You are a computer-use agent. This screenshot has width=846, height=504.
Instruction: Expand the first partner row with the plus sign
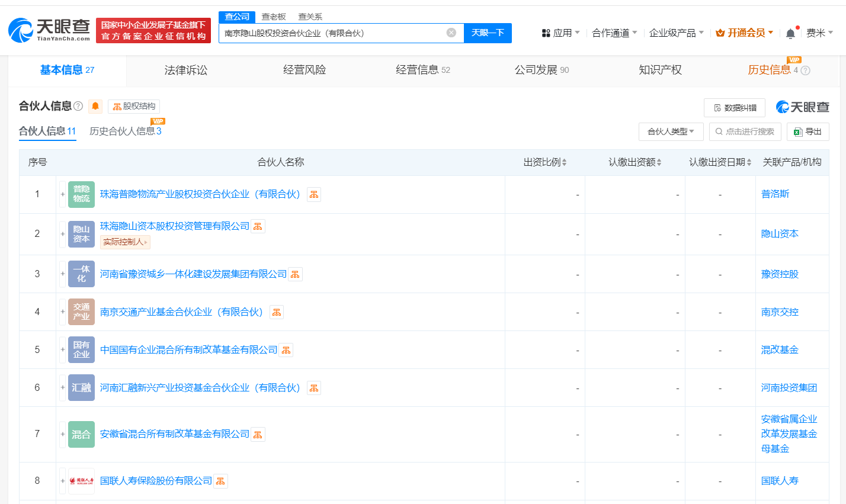[62, 194]
